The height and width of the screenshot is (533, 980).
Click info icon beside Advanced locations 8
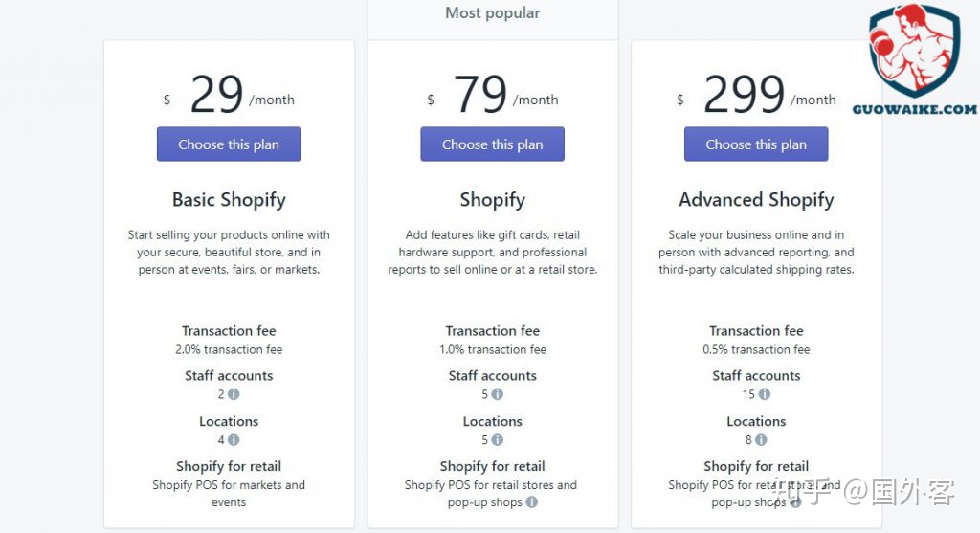tap(761, 440)
